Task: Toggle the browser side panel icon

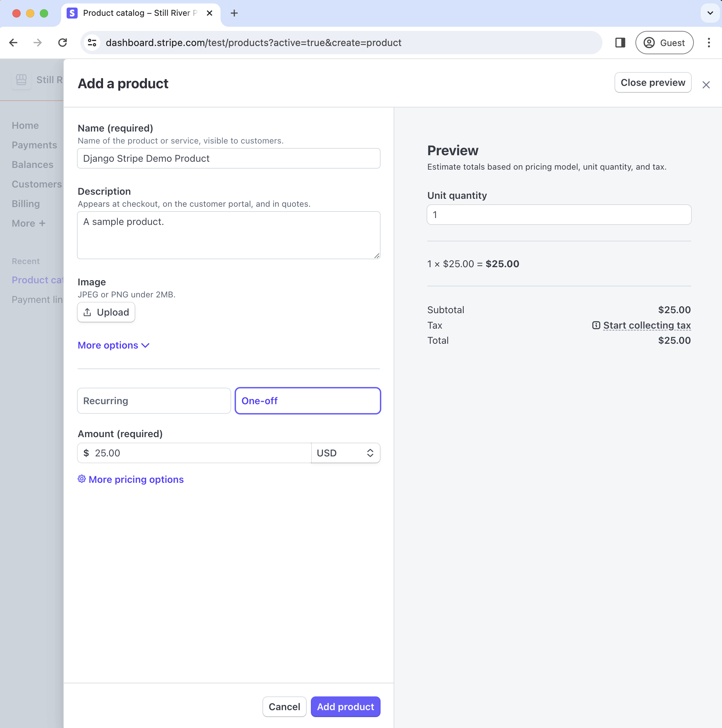Action: [620, 43]
